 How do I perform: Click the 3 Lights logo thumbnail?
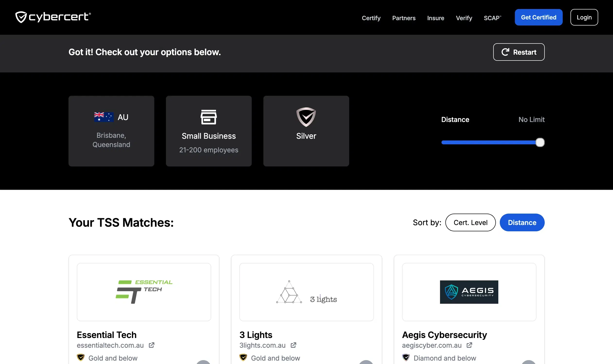(307, 292)
